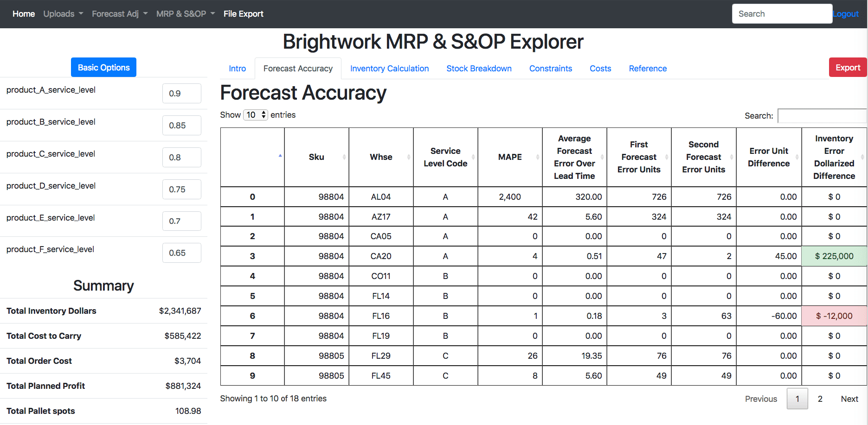Sort by Whse column arrows

point(408,157)
